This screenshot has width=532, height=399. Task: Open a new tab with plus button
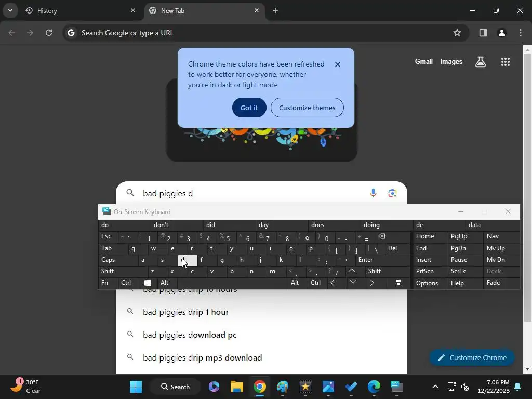point(275,10)
